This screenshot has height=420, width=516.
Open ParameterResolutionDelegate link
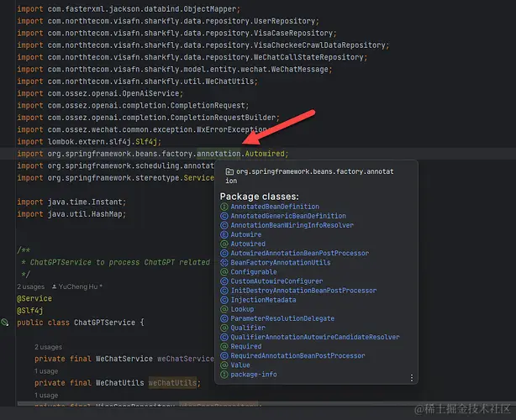point(282,318)
